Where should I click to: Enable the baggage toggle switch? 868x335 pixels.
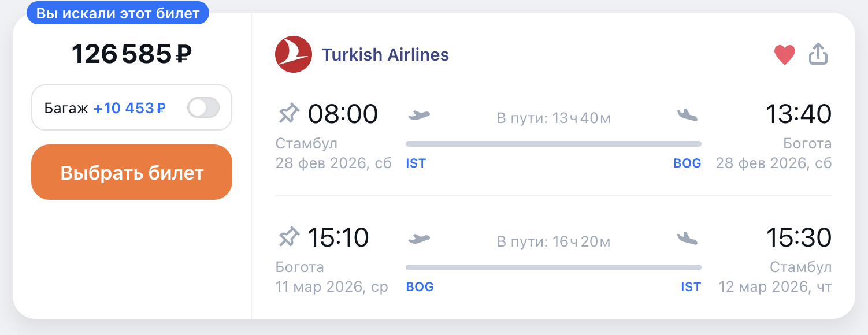point(203,107)
